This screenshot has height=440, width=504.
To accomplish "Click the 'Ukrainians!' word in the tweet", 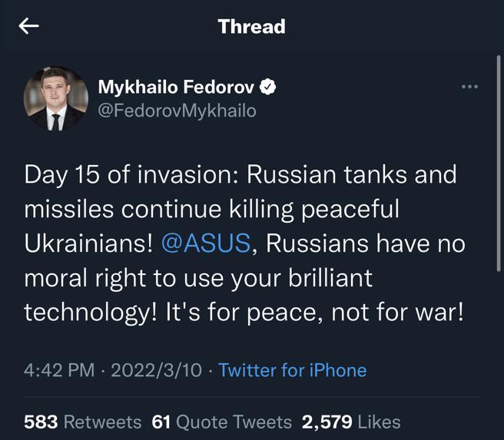I will pos(88,243).
